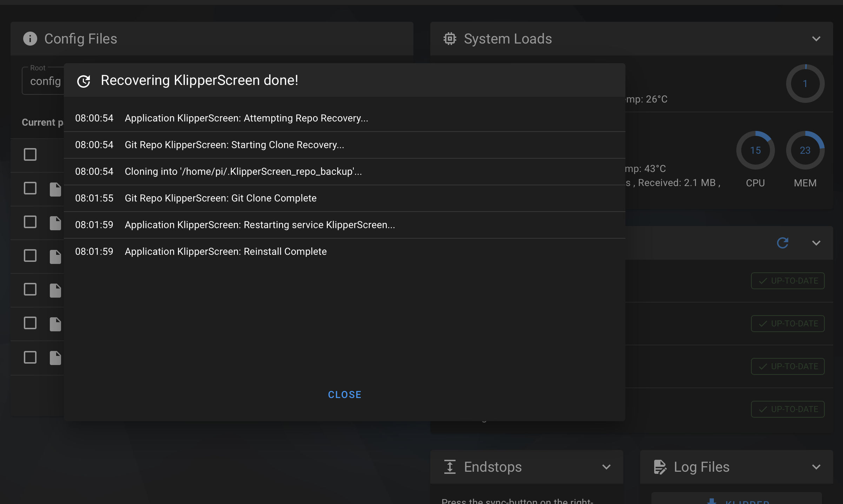Click the 'Current p' column header
Screen dimensions: 843x504
click(x=42, y=122)
